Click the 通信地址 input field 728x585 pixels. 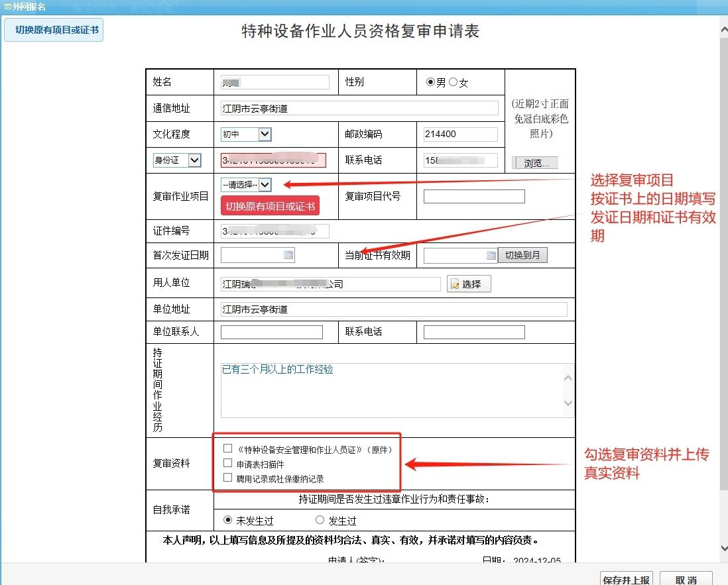(359, 108)
